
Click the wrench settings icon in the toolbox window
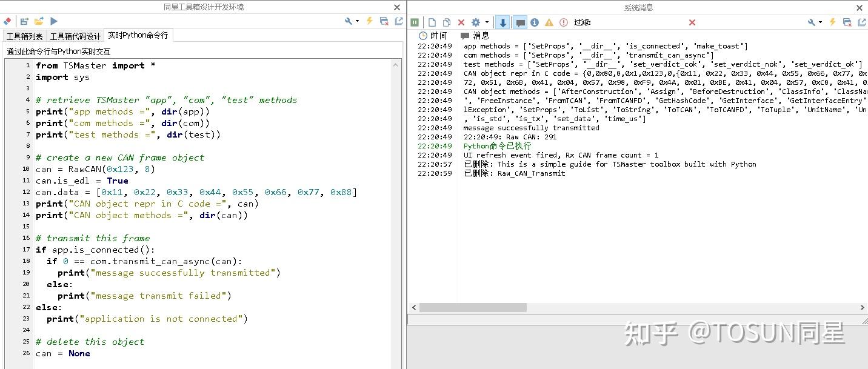coord(349,21)
